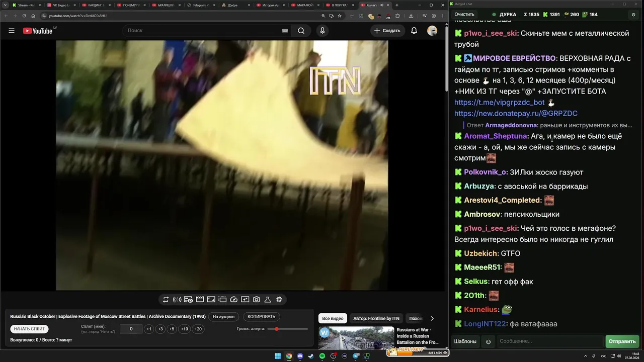The width and height of the screenshot is (644, 362).
Task: Click the 'НАЧАТЬ СПЛИТ' button
Action: click(29, 329)
